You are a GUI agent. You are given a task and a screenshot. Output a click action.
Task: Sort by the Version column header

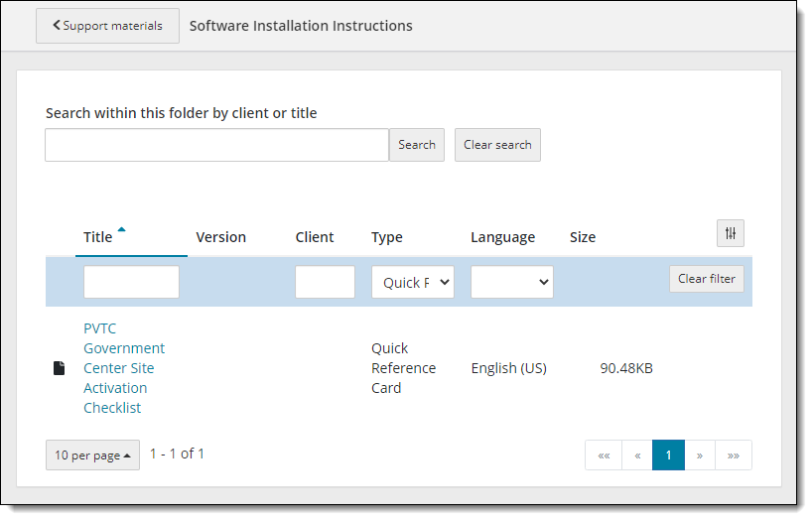220,237
